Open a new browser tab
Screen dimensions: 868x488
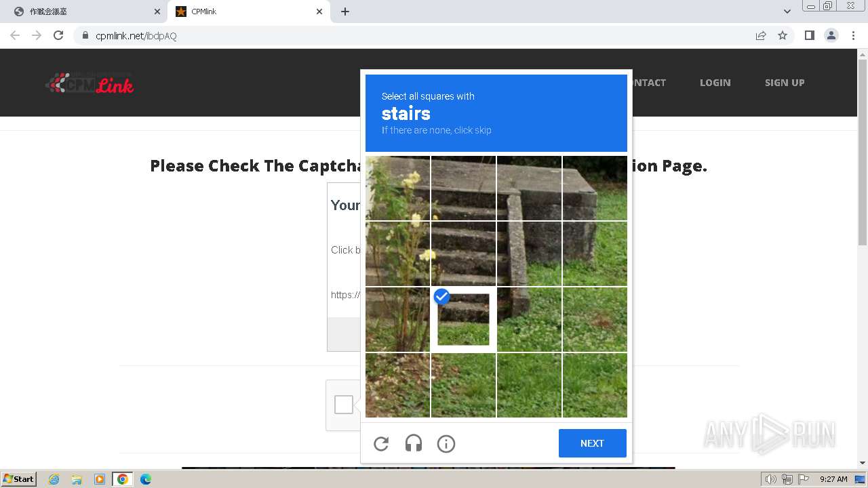point(345,12)
